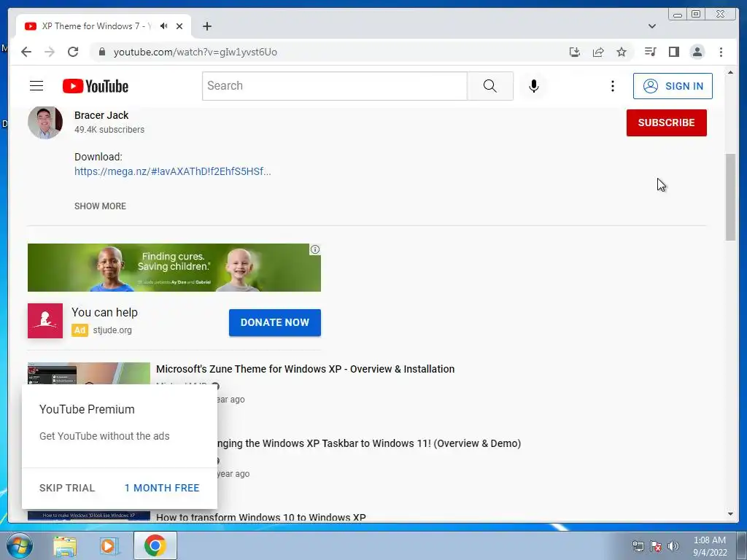Launch Windows Media Player from taskbar
Screen dimensions: 747x560
click(108, 545)
